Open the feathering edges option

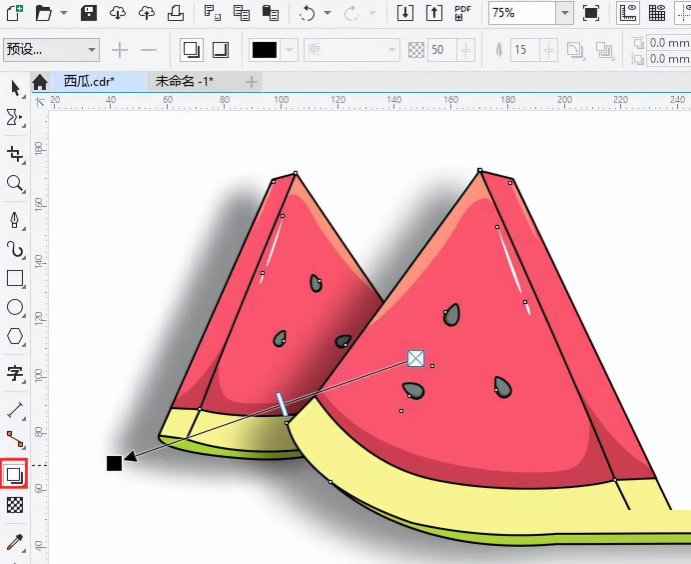(x=604, y=50)
